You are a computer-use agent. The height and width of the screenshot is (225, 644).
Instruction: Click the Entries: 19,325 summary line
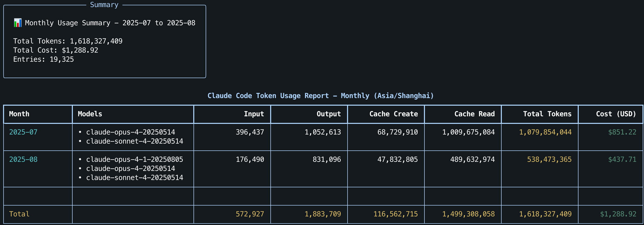[44, 59]
